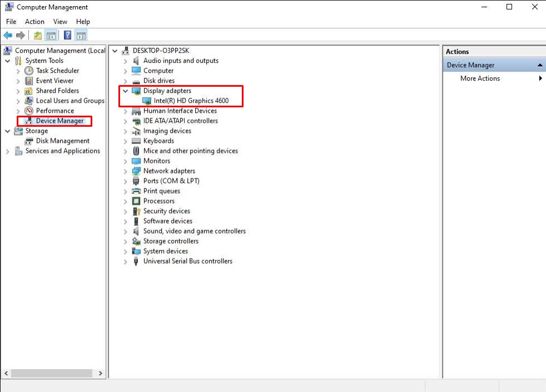This screenshot has width=546, height=392.
Task: Click Show/Hide Console Tree toolbar icon
Action: (x=51, y=35)
